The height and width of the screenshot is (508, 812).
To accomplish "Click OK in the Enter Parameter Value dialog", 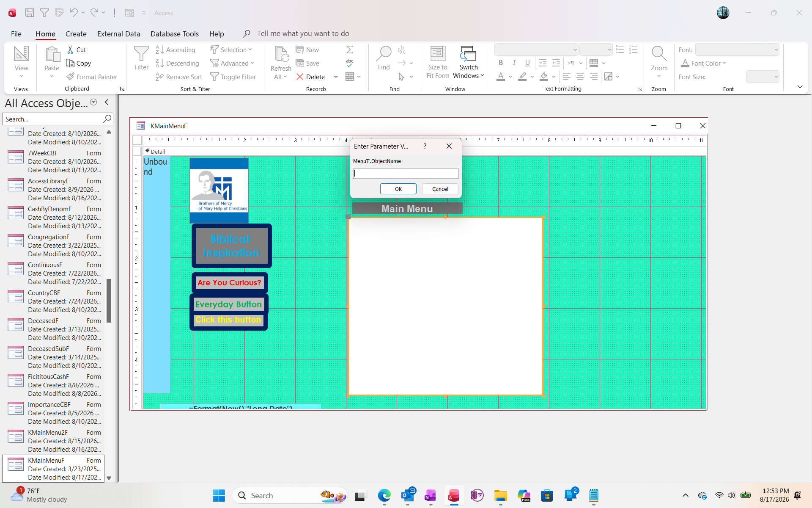I will tap(398, 189).
